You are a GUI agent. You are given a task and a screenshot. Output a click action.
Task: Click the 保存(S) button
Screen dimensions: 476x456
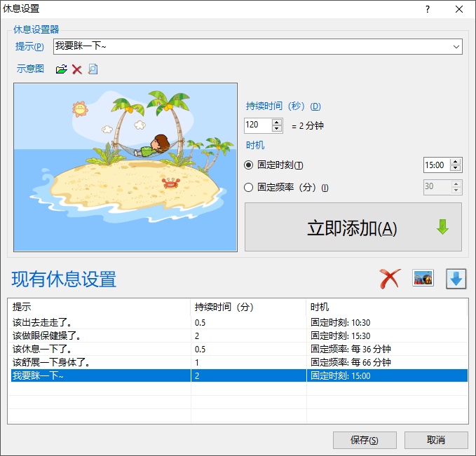(365, 440)
